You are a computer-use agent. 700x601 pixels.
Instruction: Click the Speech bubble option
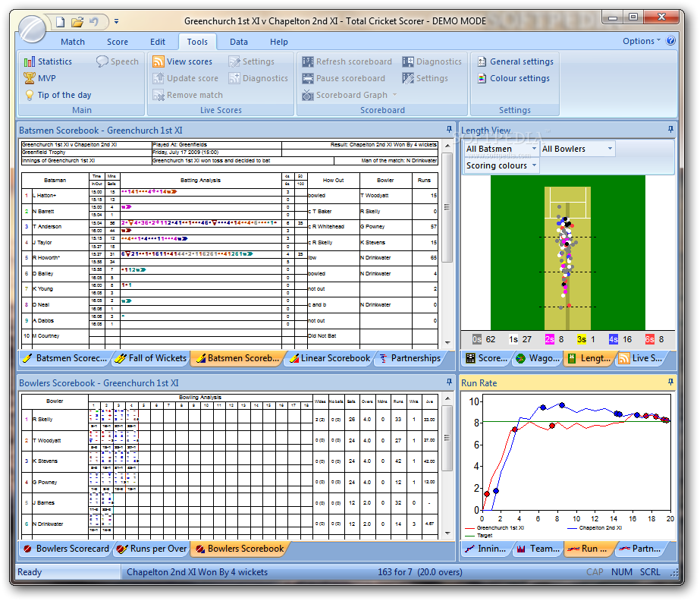point(118,61)
